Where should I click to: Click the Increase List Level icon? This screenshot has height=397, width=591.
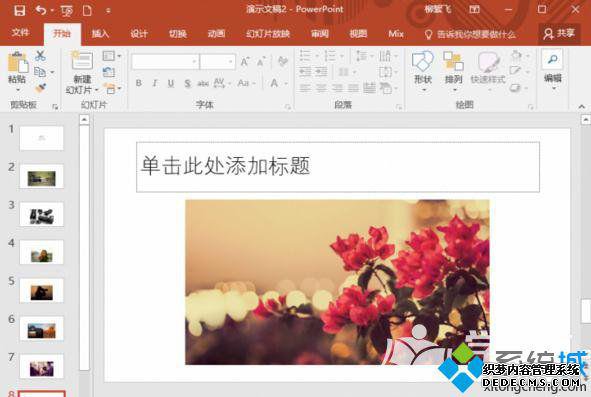tap(321, 72)
